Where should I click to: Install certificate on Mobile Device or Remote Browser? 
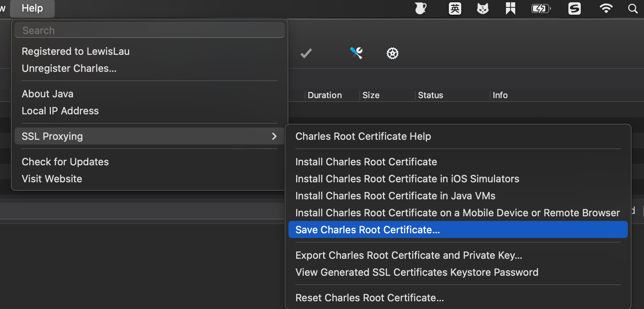(x=458, y=213)
